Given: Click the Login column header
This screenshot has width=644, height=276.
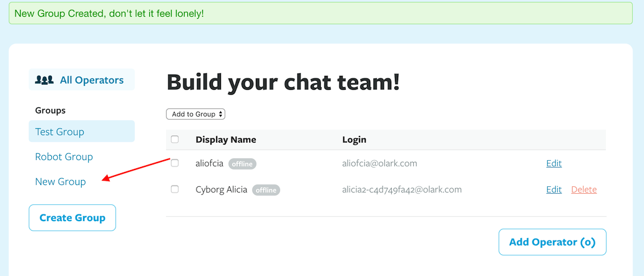Looking at the screenshot, I should coord(354,140).
